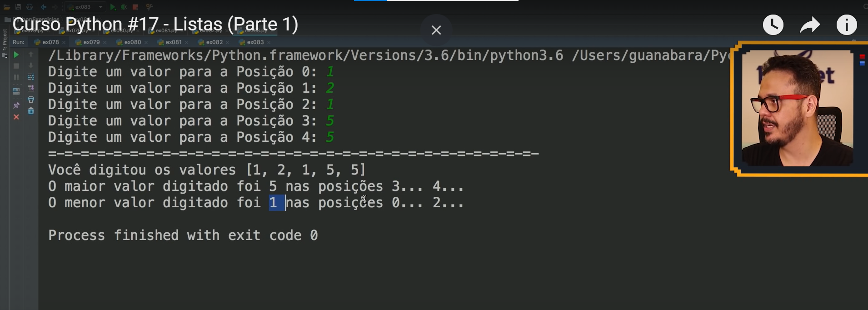Toggle the Pin Tab pushpin icon

click(x=16, y=105)
